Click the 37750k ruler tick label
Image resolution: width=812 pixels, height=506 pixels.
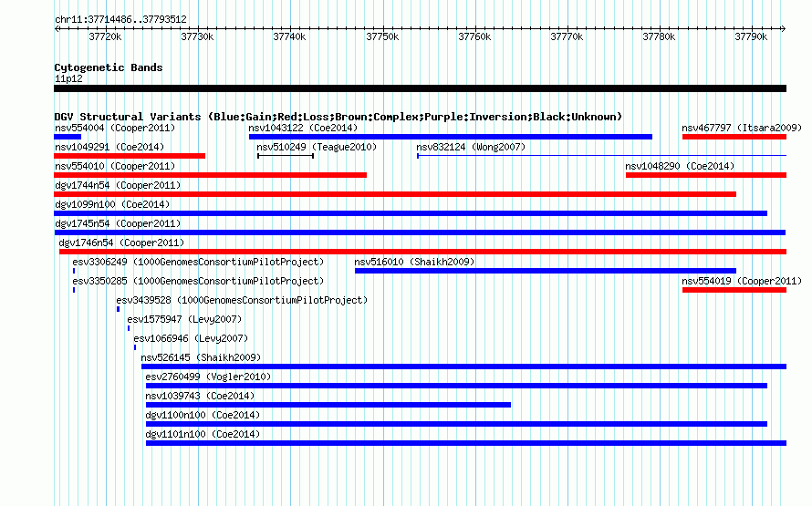[x=382, y=36]
